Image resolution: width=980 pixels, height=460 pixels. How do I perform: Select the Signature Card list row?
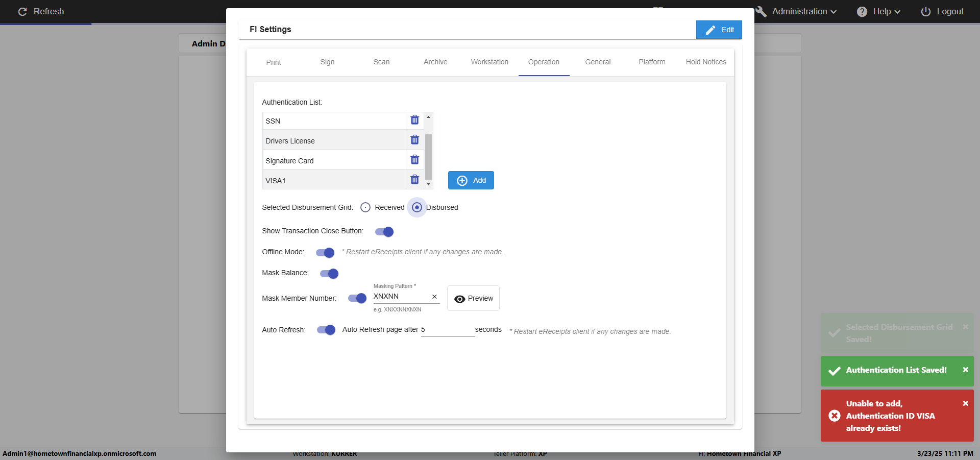[x=334, y=160]
